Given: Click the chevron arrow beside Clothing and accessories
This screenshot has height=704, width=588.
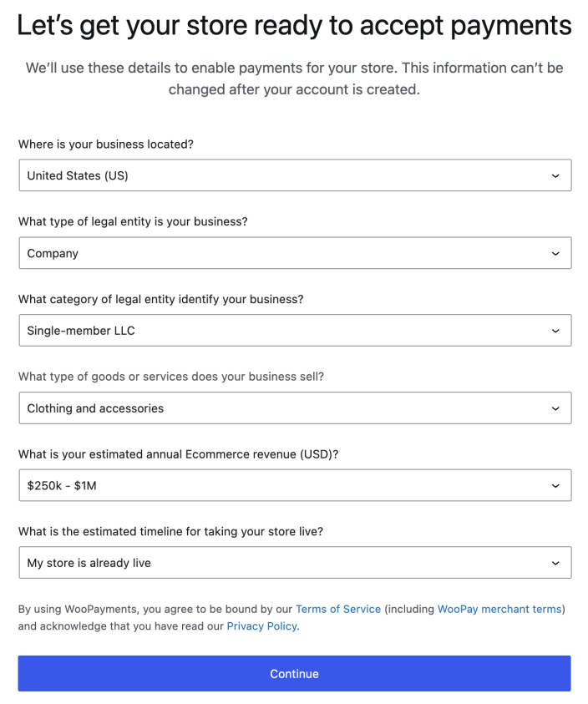Looking at the screenshot, I should point(555,409).
